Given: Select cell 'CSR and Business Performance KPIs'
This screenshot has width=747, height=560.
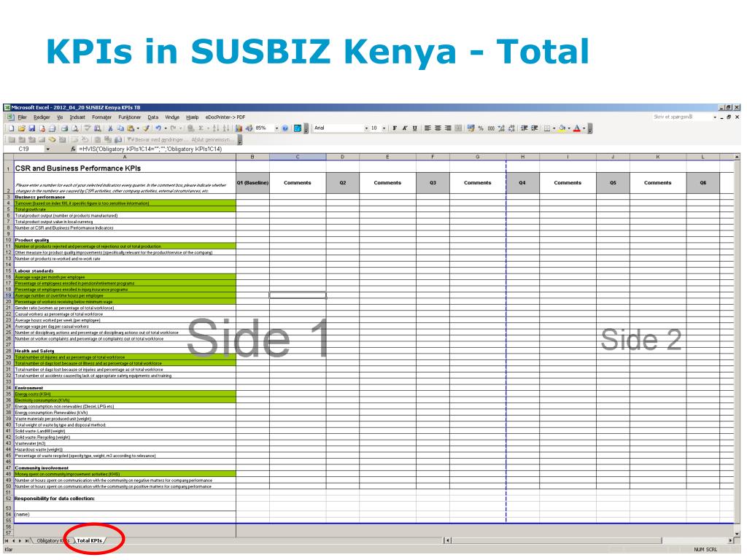Looking at the screenshot, I should (x=125, y=168).
